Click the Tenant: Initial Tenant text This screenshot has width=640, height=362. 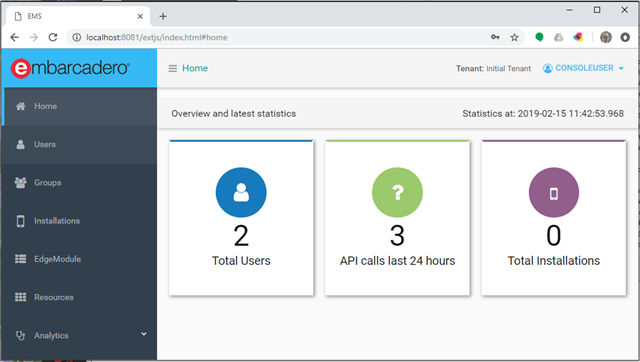(x=493, y=69)
